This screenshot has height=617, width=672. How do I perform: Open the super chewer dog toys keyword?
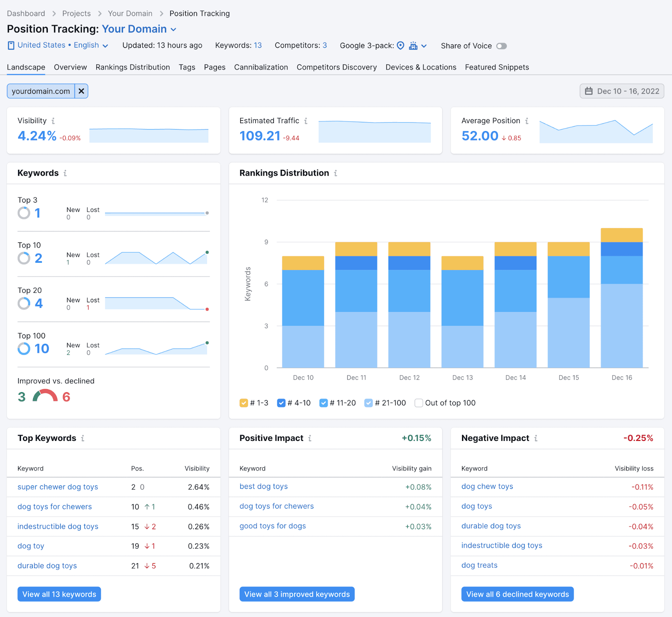coord(58,487)
